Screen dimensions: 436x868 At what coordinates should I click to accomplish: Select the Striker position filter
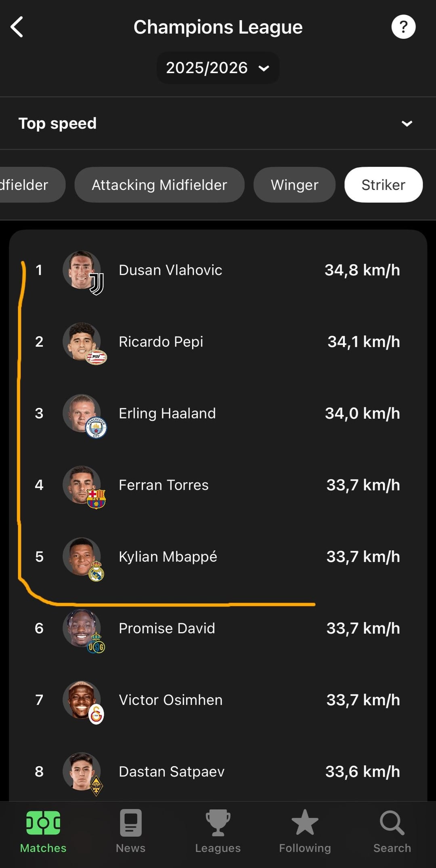[383, 185]
